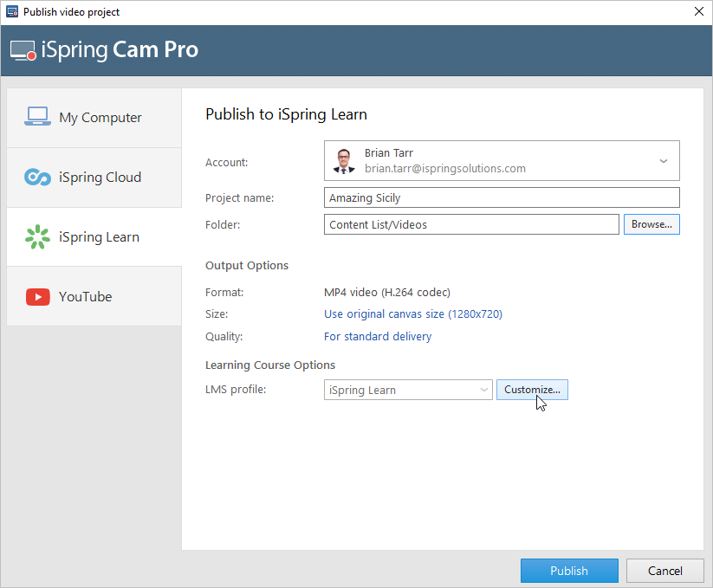Screen dimensions: 713x588
Task: Expand the Account dropdown chevron
Action: [x=664, y=161]
